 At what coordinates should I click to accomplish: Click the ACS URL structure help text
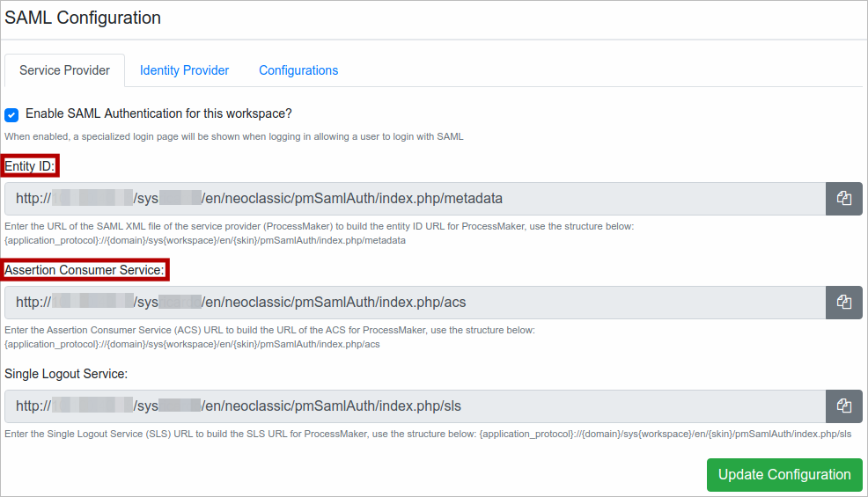coord(269,337)
